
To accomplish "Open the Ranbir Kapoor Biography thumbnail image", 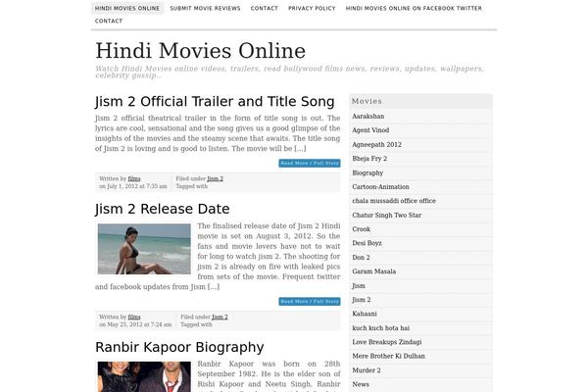I will point(143,376).
